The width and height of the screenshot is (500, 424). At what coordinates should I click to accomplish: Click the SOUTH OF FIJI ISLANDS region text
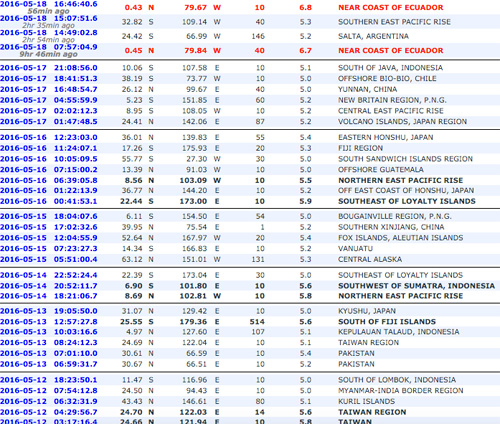click(387, 322)
